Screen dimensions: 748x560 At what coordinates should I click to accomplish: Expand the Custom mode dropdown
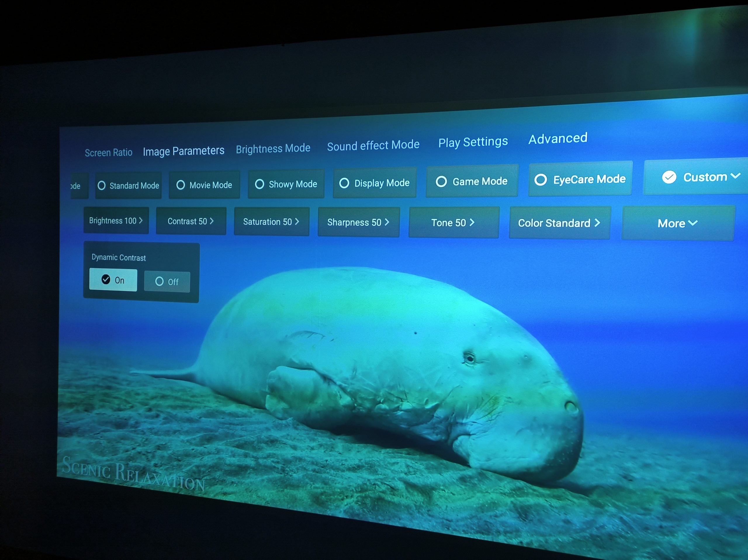coord(701,177)
